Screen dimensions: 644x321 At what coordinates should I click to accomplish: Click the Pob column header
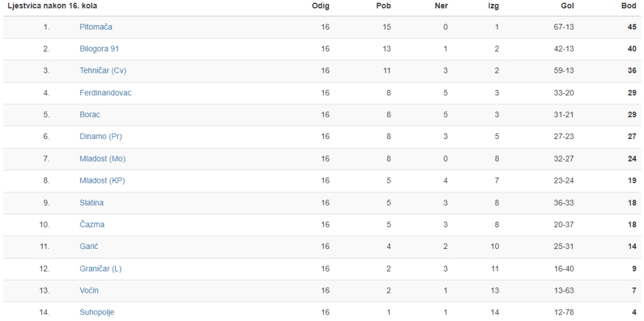[x=384, y=6]
